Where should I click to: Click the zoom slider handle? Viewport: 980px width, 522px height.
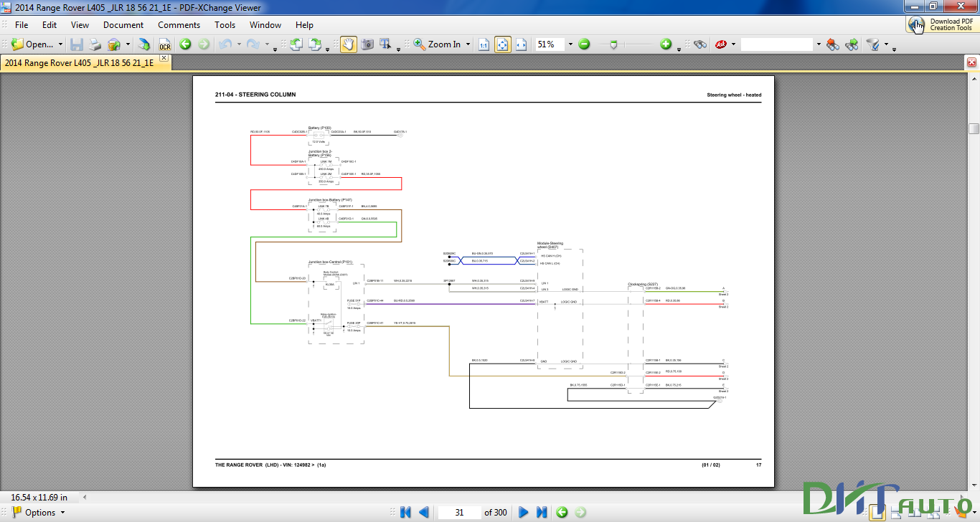point(613,44)
